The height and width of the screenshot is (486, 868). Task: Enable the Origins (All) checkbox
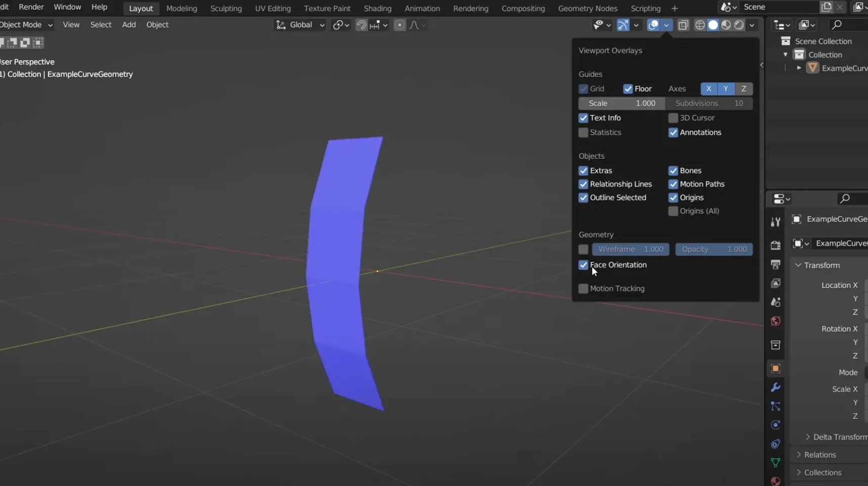pos(673,211)
